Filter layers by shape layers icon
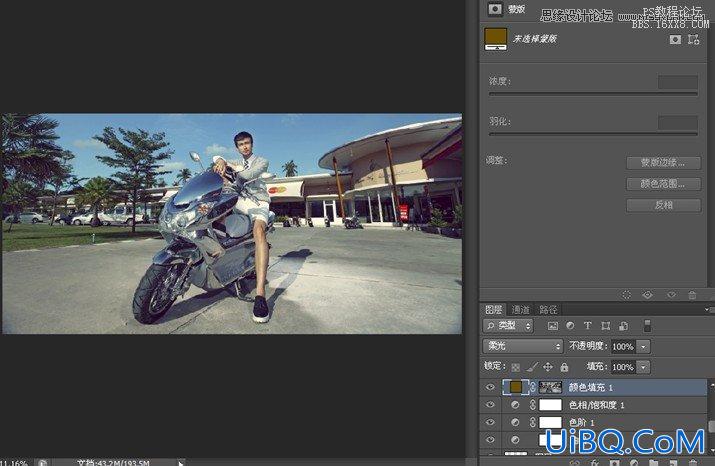The width and height of the screenshot is (715, 466). [606, 326]
